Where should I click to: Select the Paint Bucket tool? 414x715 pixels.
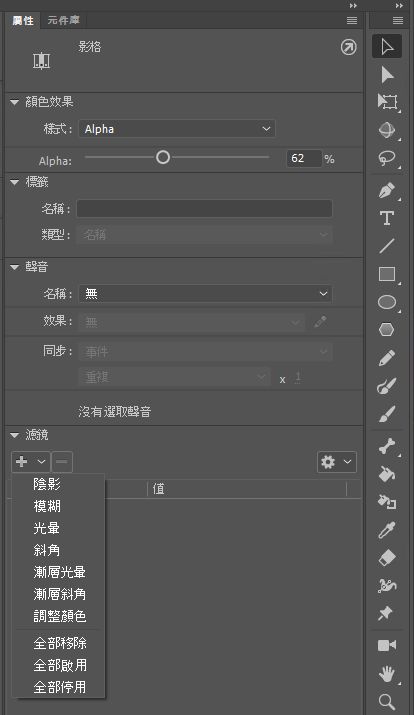(387, 474)
